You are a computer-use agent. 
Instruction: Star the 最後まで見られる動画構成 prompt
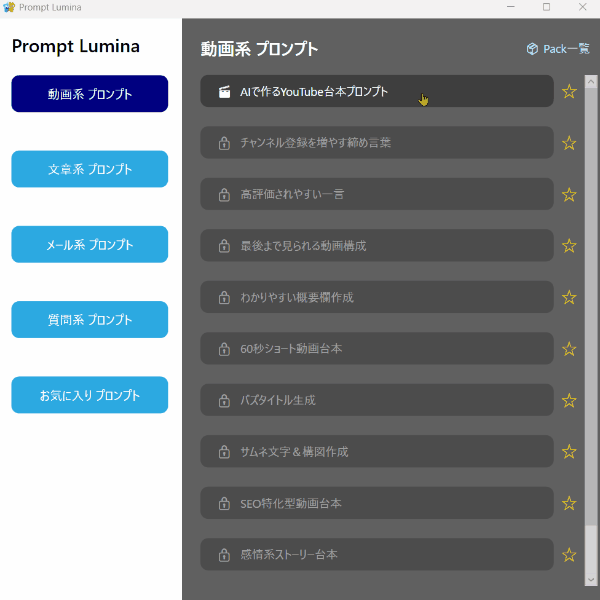[569, 246]
